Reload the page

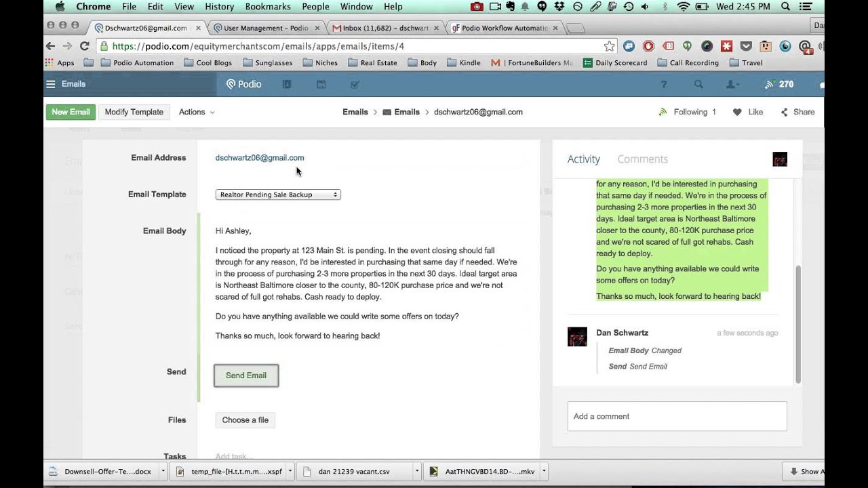click(84, 46)
